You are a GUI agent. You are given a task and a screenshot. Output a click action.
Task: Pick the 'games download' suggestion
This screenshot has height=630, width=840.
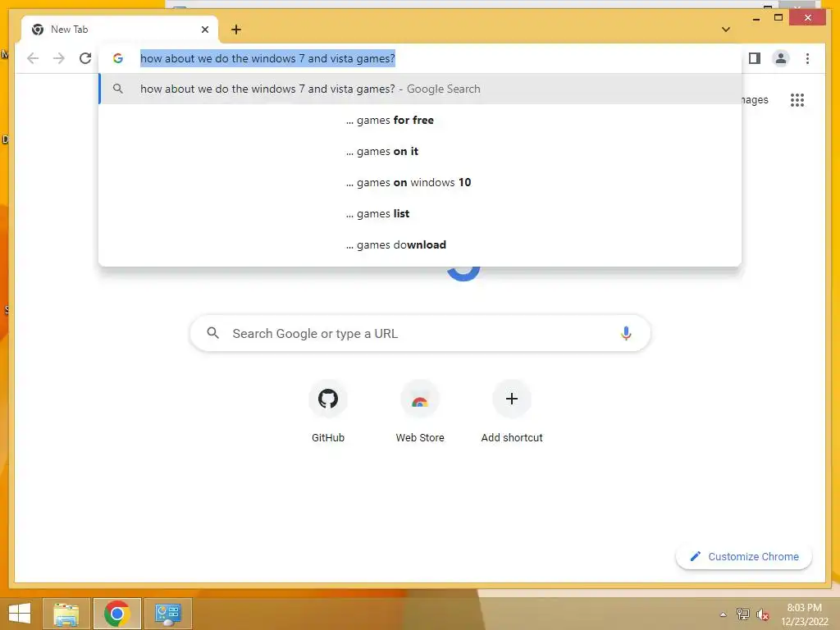pos(420,244)
